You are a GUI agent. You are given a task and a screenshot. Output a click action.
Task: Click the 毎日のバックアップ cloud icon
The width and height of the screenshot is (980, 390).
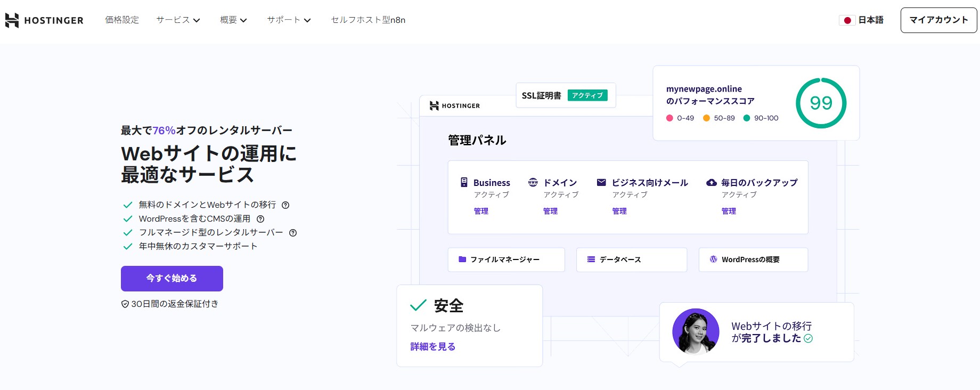[x=712, y=182]
